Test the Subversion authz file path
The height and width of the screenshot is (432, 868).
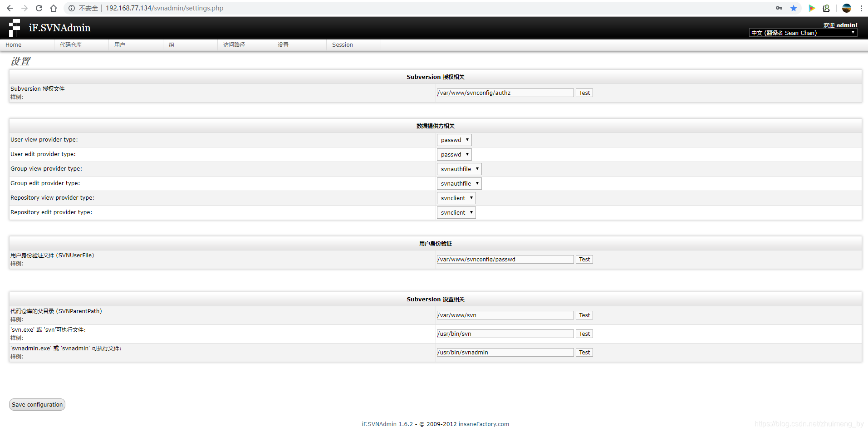584,93
